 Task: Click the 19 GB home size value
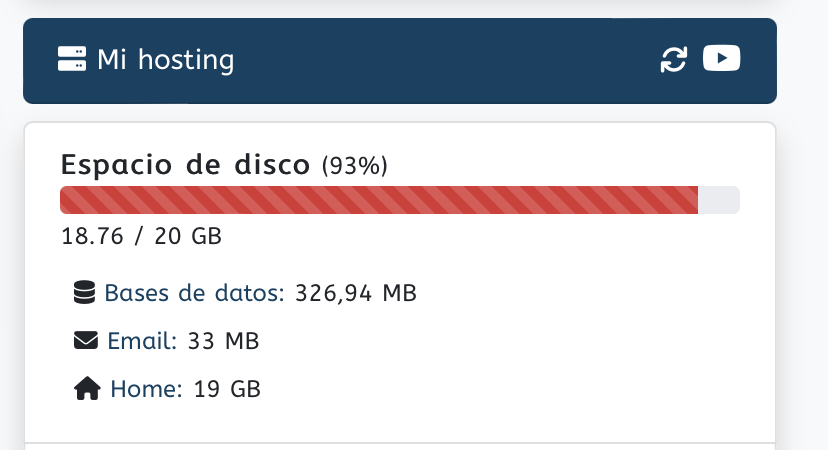pyautogui.click(x=228, y=389)
